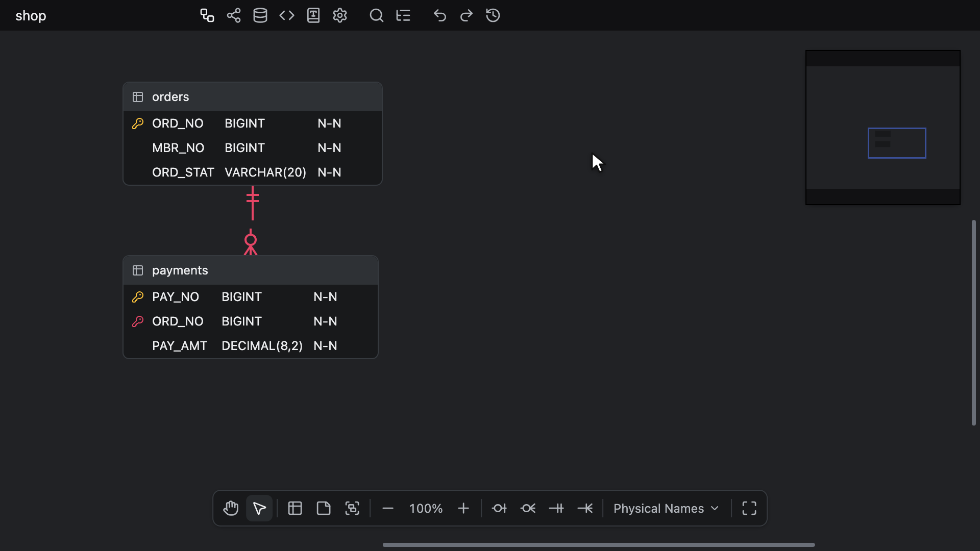Toggle fullscreen mode icon
This screenshot has height=551, width=980.
749,508
